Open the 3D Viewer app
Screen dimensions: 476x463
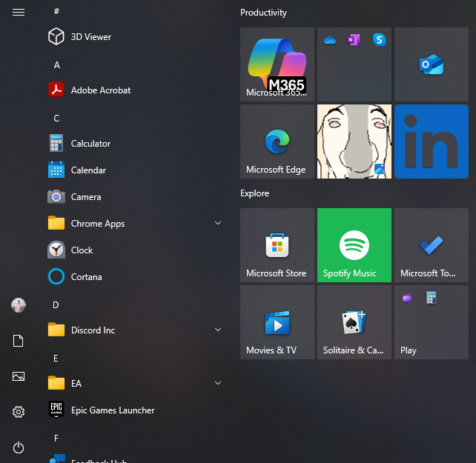[135, 37]
